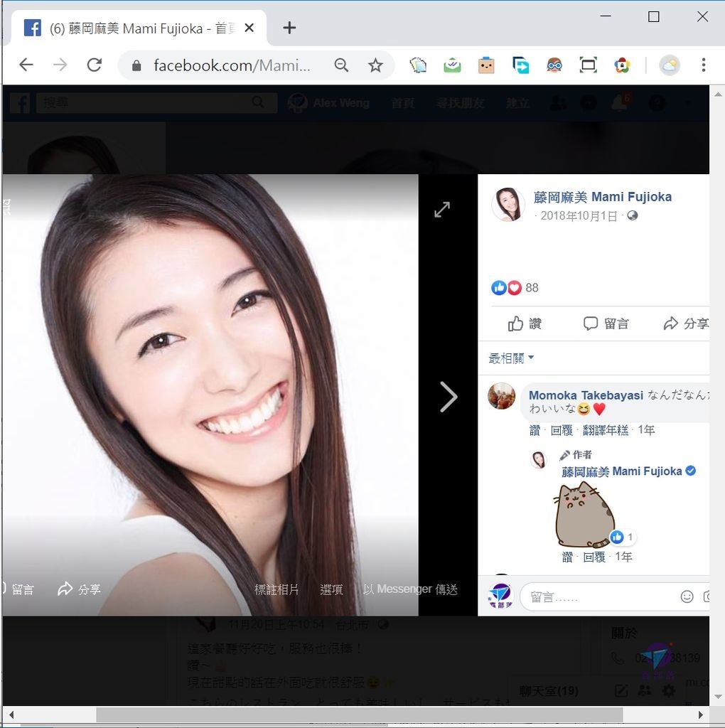Open Momoka Takebayasi's profile link
Image resolution: width=725 pixels, height=728 pixels.
[x=586, y=395]
